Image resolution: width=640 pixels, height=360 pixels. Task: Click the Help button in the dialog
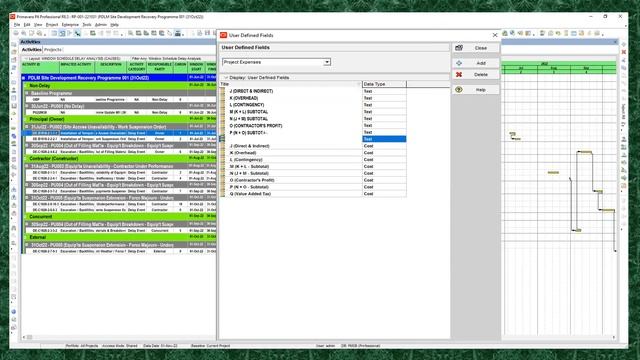(x=476, y=90)
